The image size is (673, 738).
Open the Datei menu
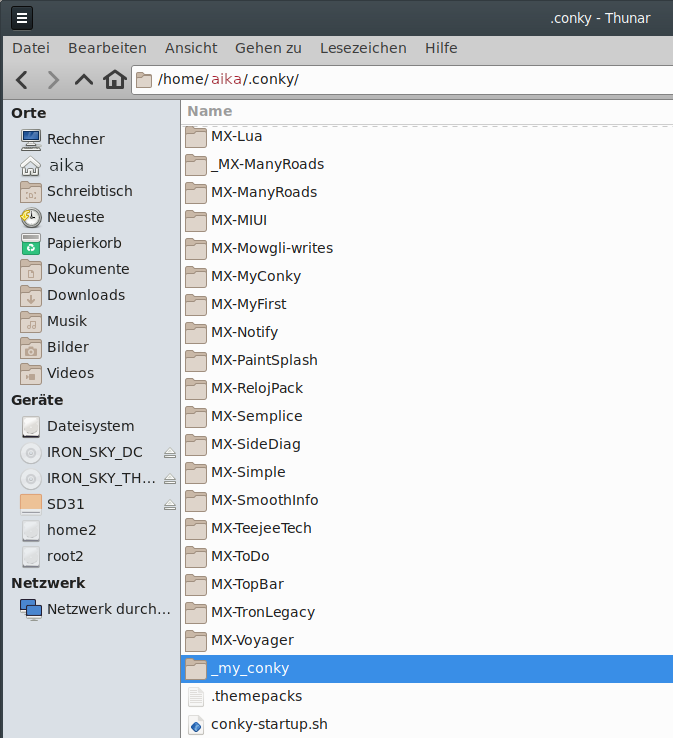pyautogui.click(x=31, y=48)
